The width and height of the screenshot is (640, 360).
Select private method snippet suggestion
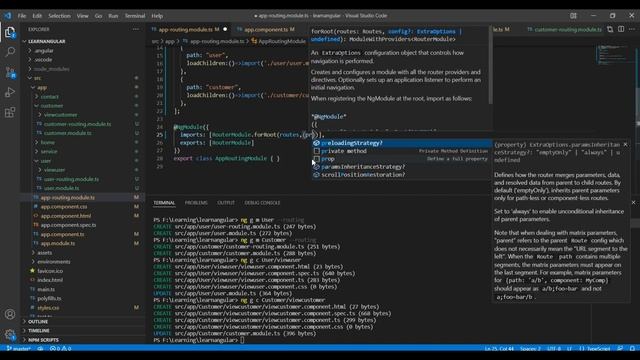click(x=402, y=151)
